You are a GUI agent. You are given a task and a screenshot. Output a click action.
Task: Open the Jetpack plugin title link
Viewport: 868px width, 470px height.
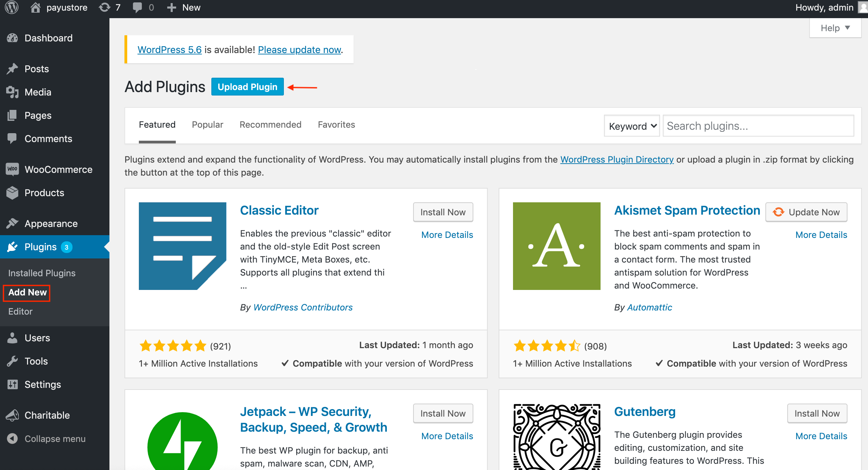[x=314, y=419]
